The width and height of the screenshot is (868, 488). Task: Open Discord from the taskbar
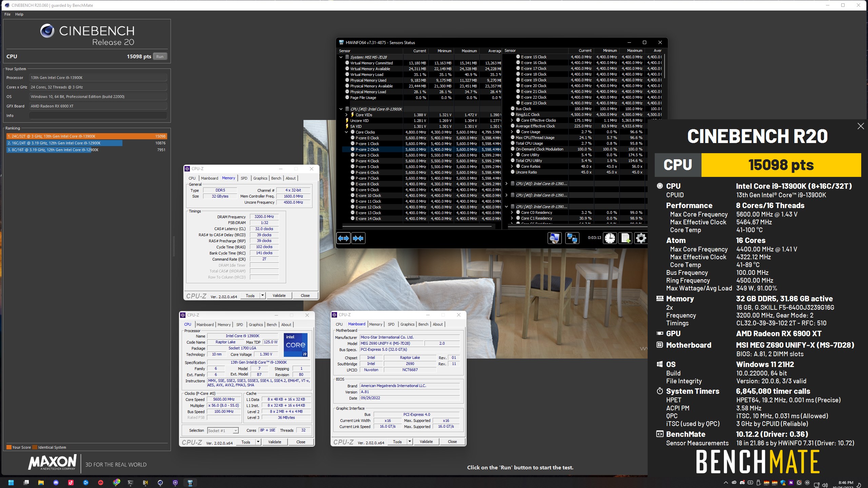pos(56,483)
